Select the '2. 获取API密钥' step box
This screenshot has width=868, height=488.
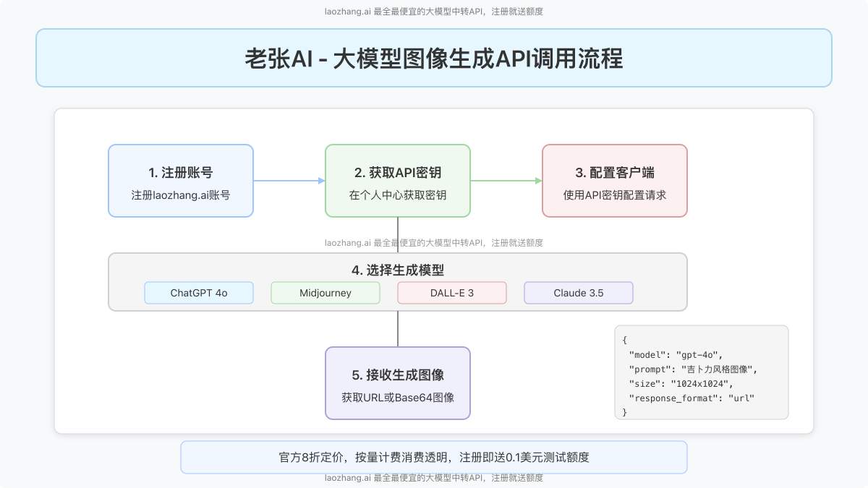[x=398, y=181]
